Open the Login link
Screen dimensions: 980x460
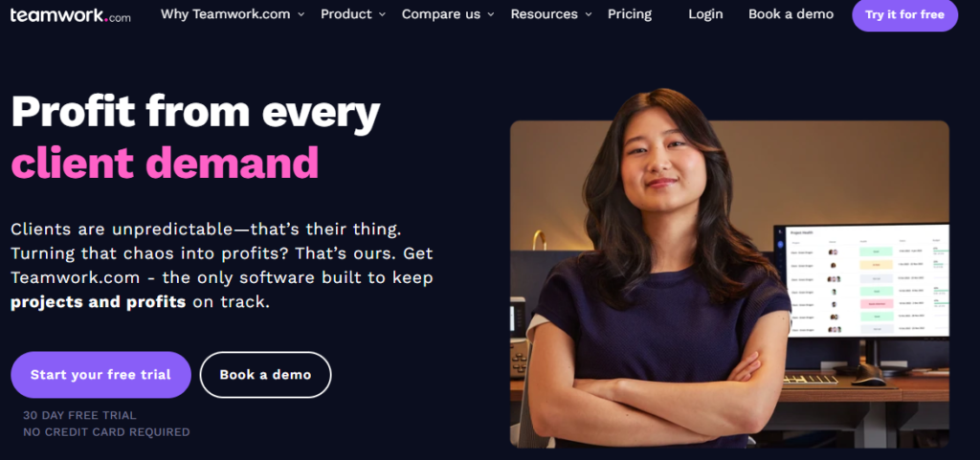point(705,13)
